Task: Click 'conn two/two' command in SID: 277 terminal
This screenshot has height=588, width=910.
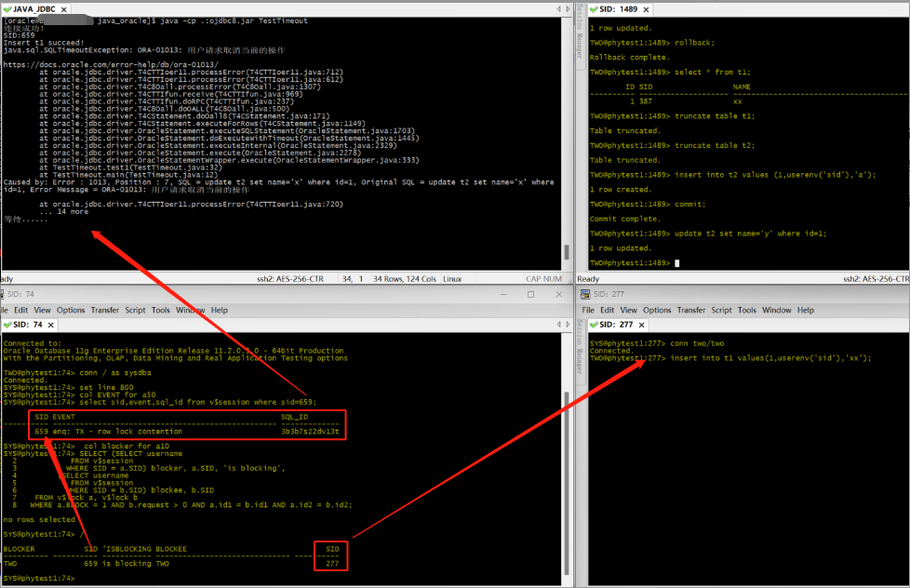Action: 697,343
